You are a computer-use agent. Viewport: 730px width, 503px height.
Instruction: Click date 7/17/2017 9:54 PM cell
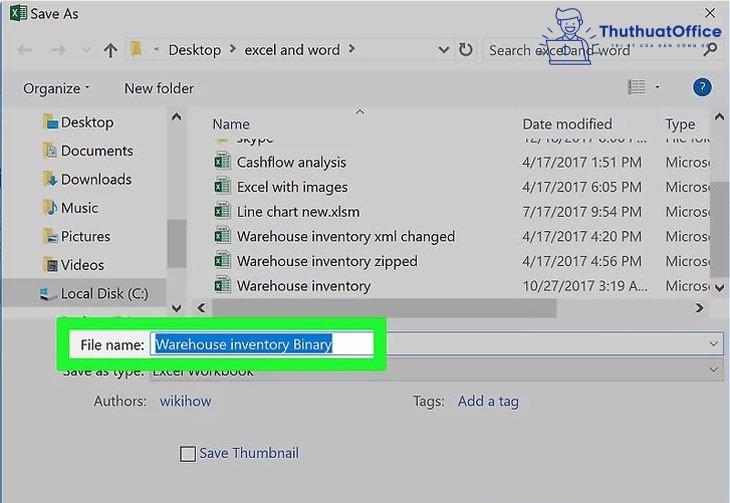tap(581, 211)
